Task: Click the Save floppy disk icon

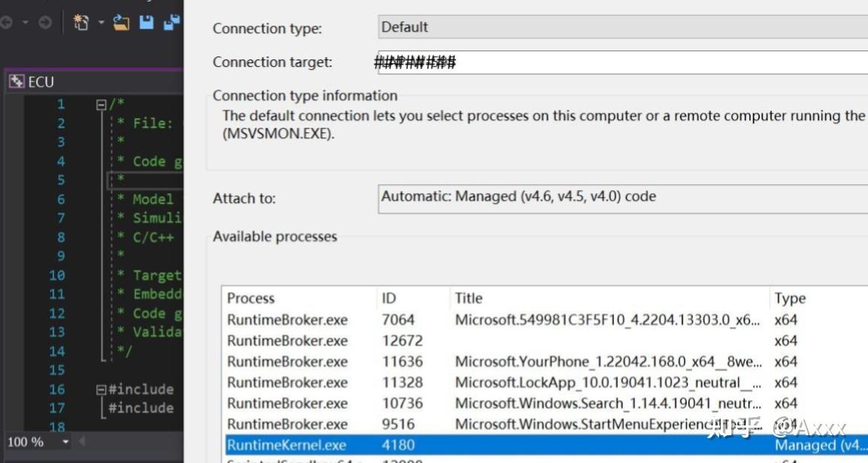Action: pos(147,23)
